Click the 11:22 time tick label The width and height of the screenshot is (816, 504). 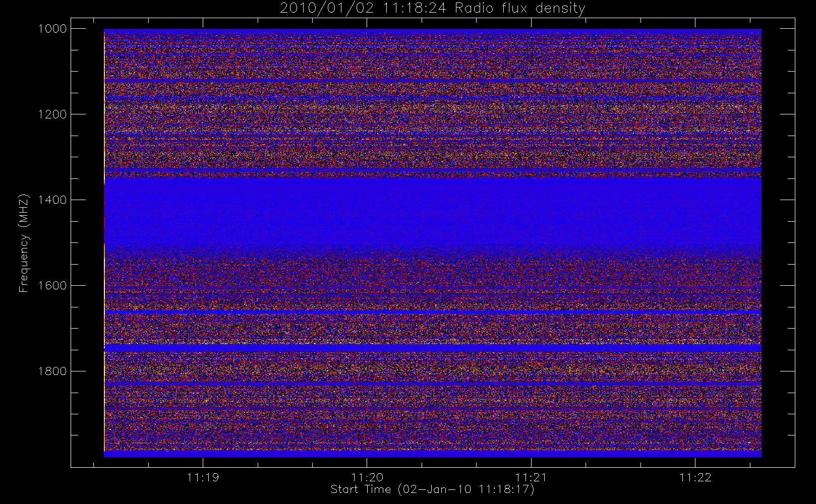point(695,477)
